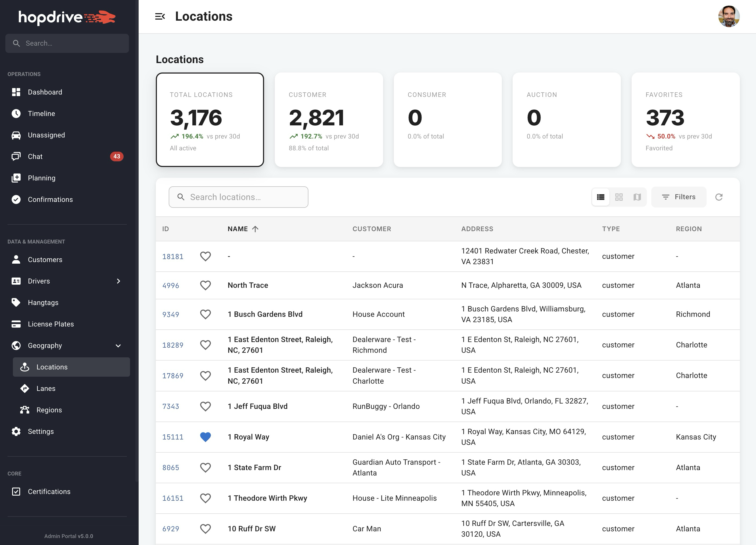Image resolution: width=756 pixels, height=545 pixels.
Task: Select the list view icon
Action: [601, 197]
